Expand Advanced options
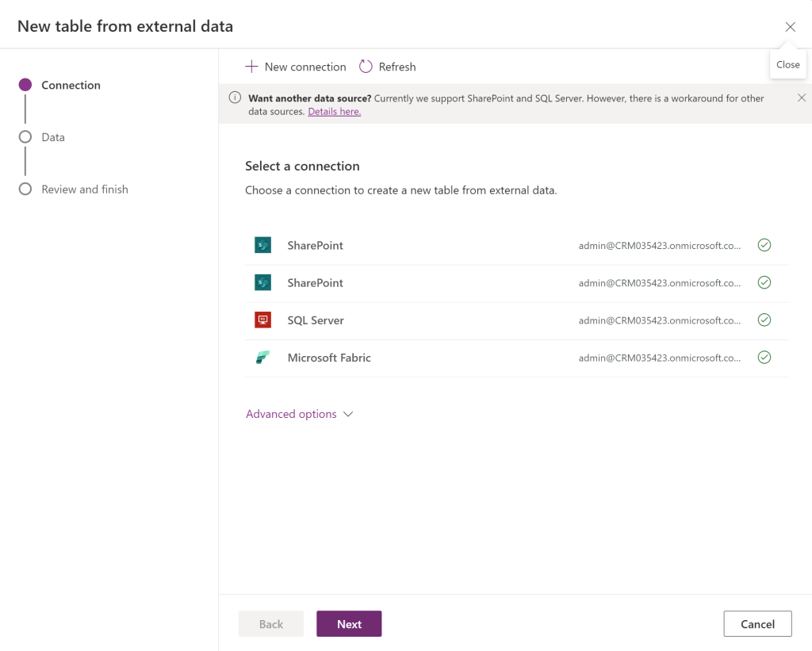Screen dimensions: 812x651 click(291, 415)
